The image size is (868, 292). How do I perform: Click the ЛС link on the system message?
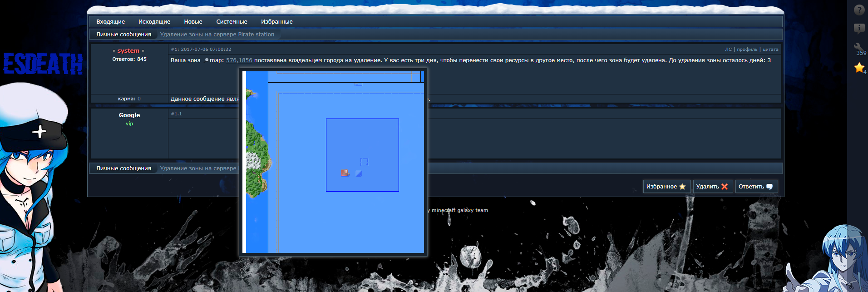pyautogui.click(x=728, y=49)
